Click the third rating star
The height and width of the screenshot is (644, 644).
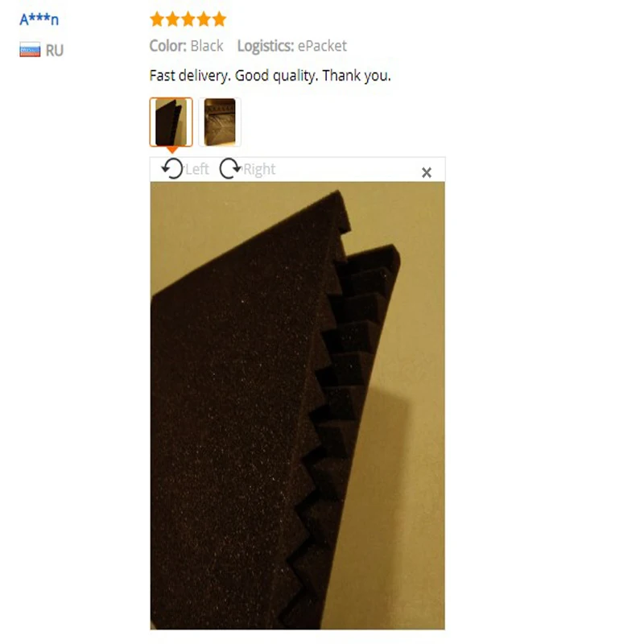click(x=188, y=19)
